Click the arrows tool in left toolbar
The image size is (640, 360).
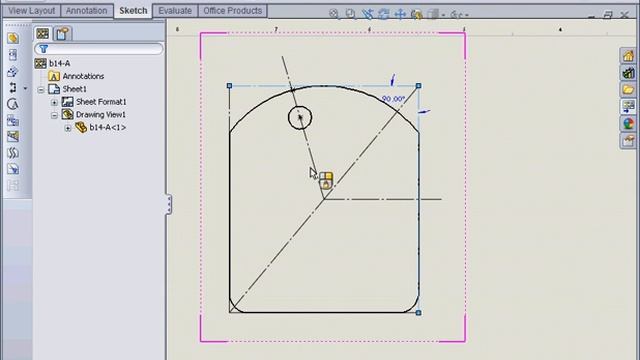(x=13, y=88)
